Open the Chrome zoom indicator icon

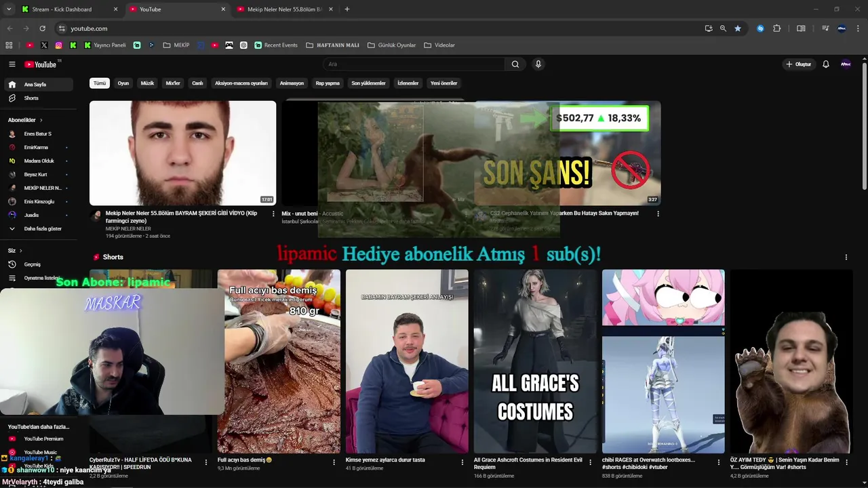click(723, 28)
